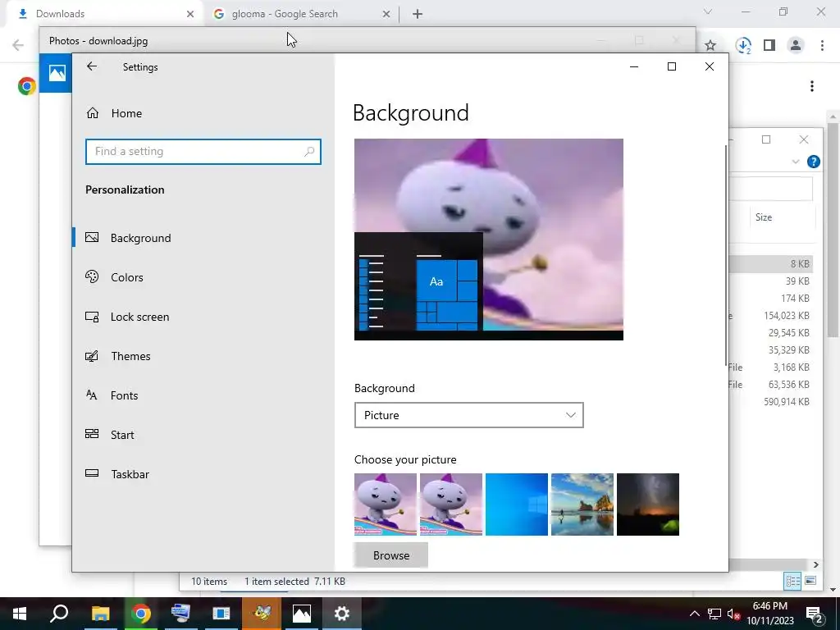The height and width of the screenshot is (630, 840).
Task: Click the muted volume tray icon
Action: (734, 614)
